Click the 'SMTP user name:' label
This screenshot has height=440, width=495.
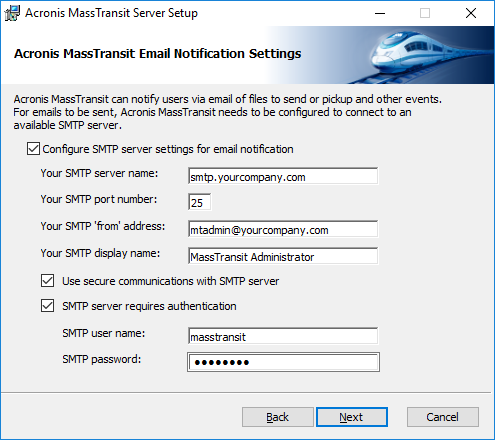pos(104,333)
